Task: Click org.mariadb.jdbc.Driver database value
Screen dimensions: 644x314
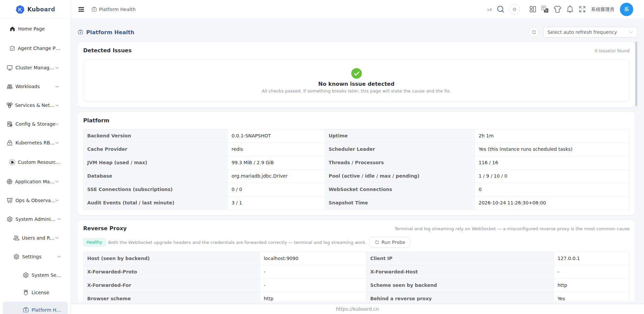Action: tap(260, 176)
